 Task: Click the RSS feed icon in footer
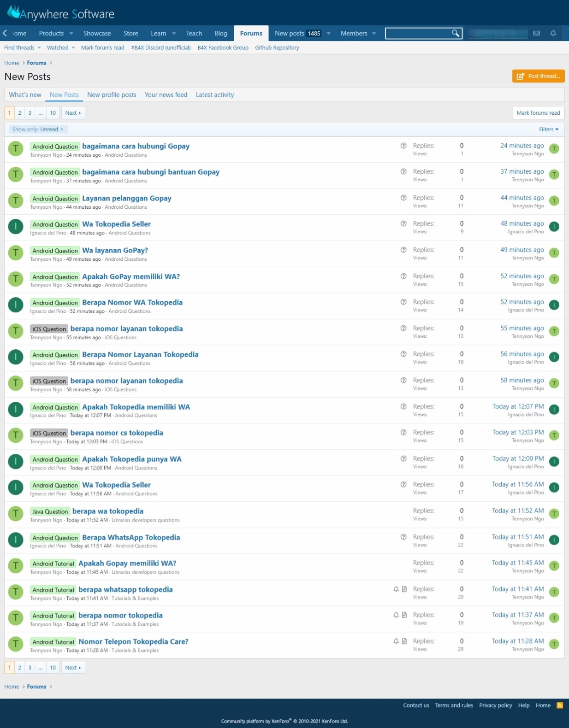pos(560,705)
